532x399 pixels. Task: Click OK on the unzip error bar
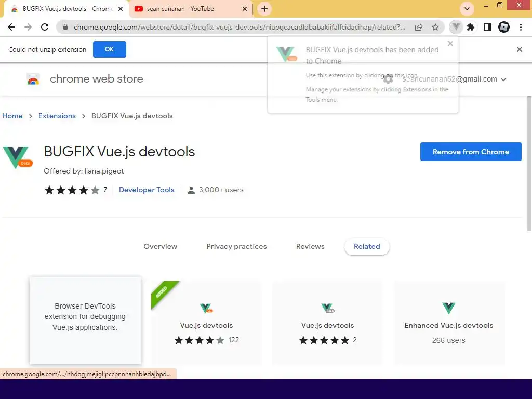click(109, 49)
